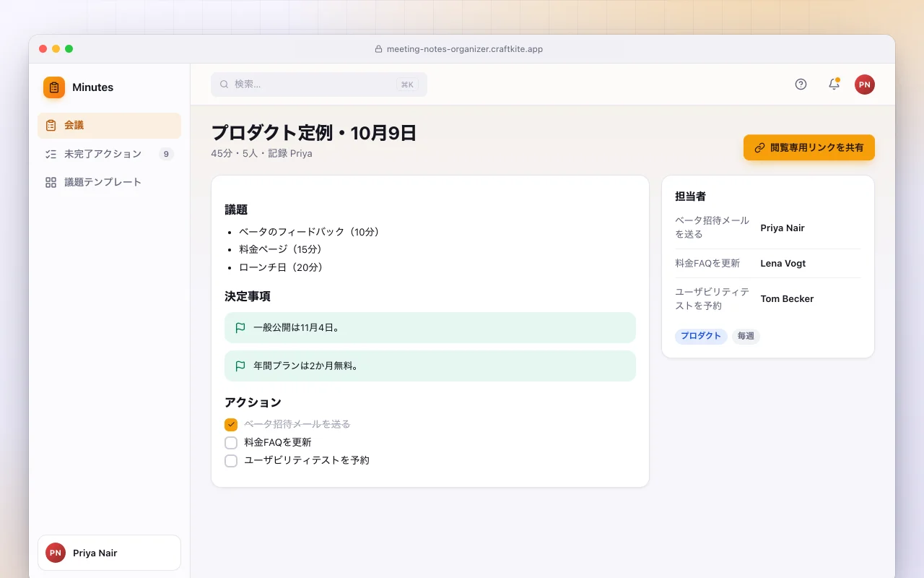Click the search magnifier icon
This screenshot has height=578, width=924.
pyautogui.click(x=224, y=85)
